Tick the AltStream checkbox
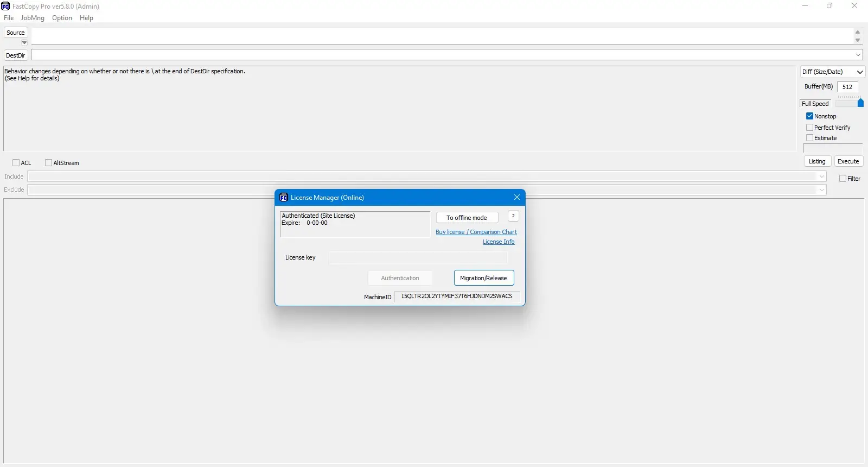This screenshot has width=868, height=467. (48, 163)
